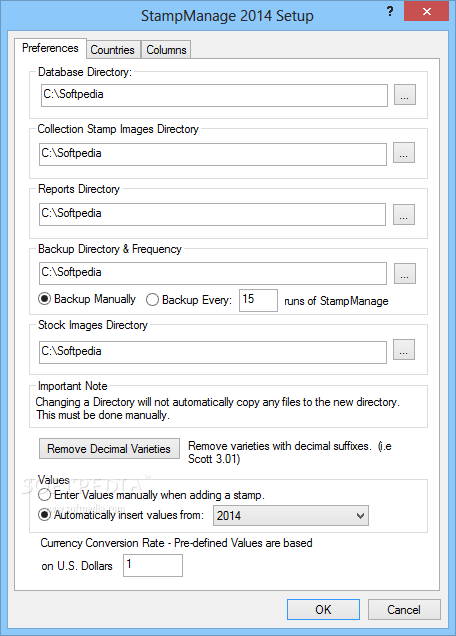Click the backup frequency field showing 15
Image resolution: width=456 pixels, height=636 pixels.
click(x=258, y=300)
